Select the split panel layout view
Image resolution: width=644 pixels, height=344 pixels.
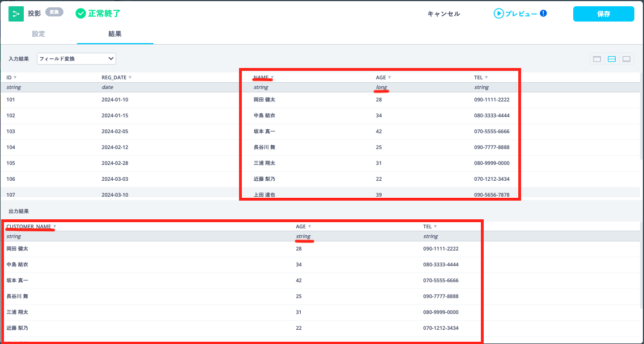tap(612, 59)
